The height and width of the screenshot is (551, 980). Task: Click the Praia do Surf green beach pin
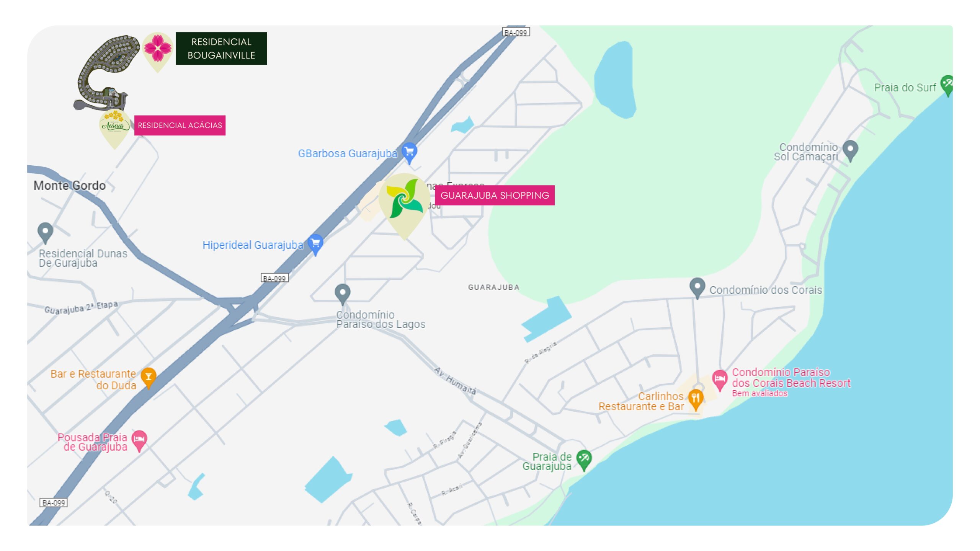947,86
